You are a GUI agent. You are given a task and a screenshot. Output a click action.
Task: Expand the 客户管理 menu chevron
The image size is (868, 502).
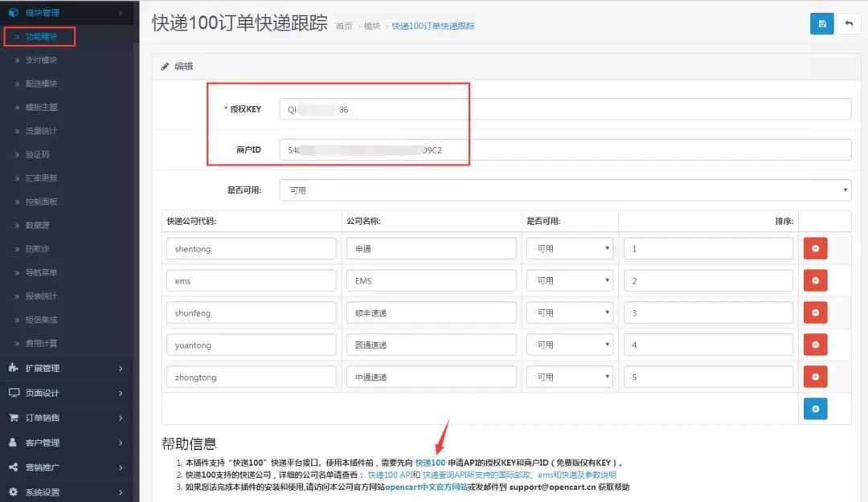coord(121,443)
